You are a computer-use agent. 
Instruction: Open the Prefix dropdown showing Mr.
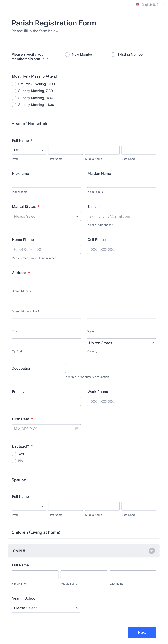pos(29,150)
